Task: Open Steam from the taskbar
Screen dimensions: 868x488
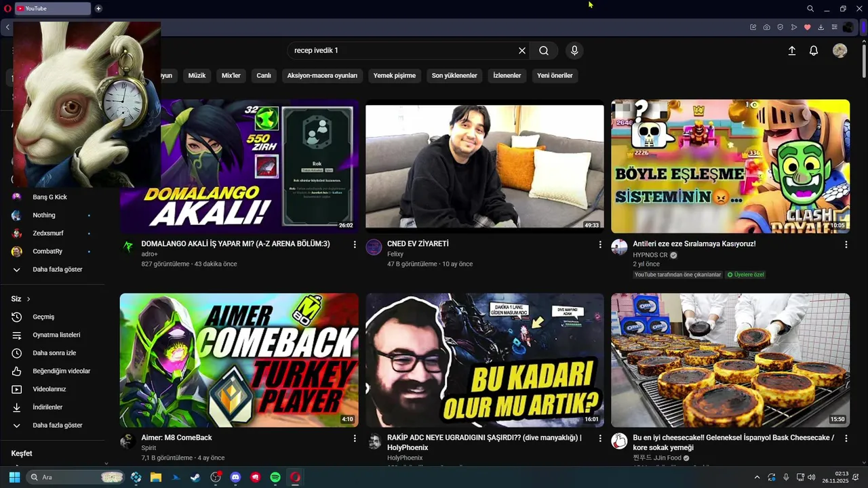Action: pyautogui.click(x=195, y=477)
